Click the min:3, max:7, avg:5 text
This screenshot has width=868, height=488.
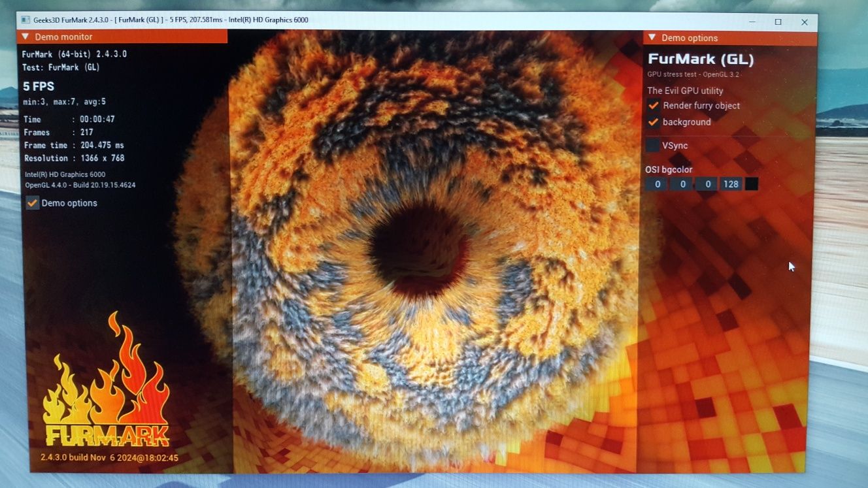pos(64,102)
